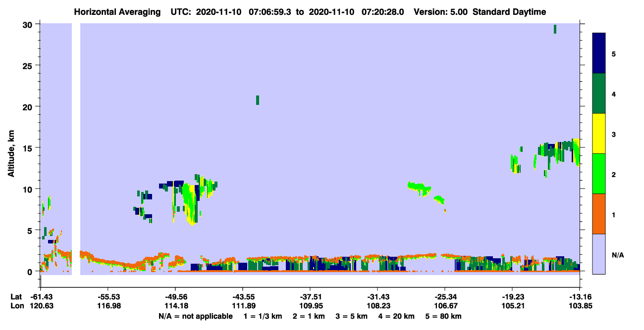
Task: Click the altitude tick label 15
Action: (29, 147)
